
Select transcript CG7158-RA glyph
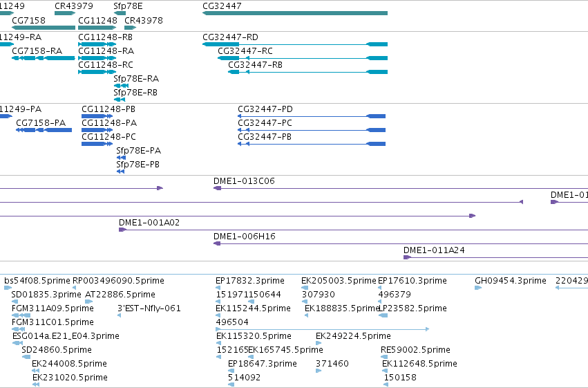pyautogui.click(x=44, y=58)
